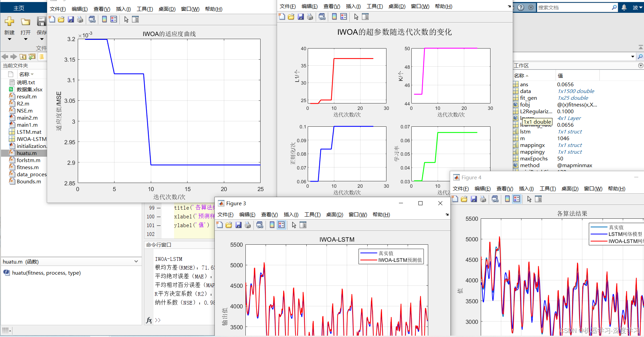The height and width of the screenshot is (337, 644).
Task: Expand the 保存 dropdown arrow
Action: click(42, 39)
